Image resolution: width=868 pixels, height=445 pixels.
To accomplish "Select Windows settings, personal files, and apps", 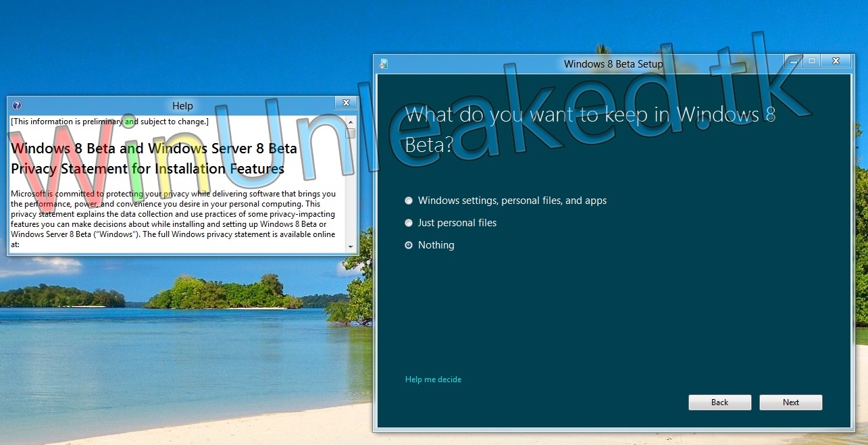I will [408, 201].
